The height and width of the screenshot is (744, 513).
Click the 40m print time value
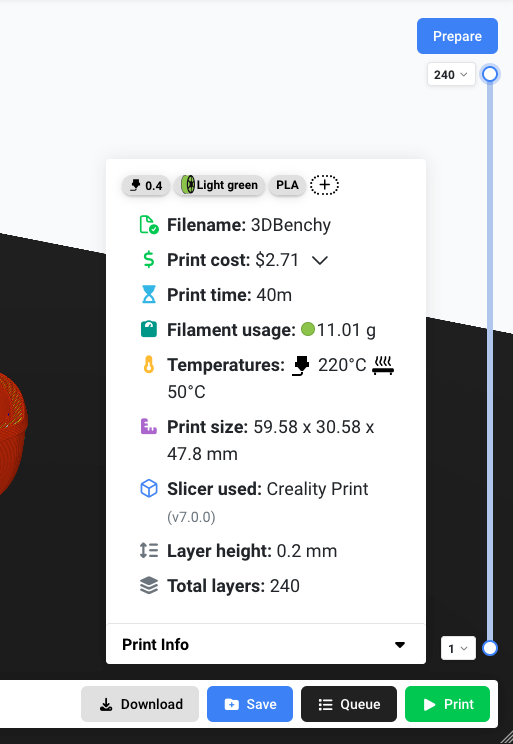[274, 295]
